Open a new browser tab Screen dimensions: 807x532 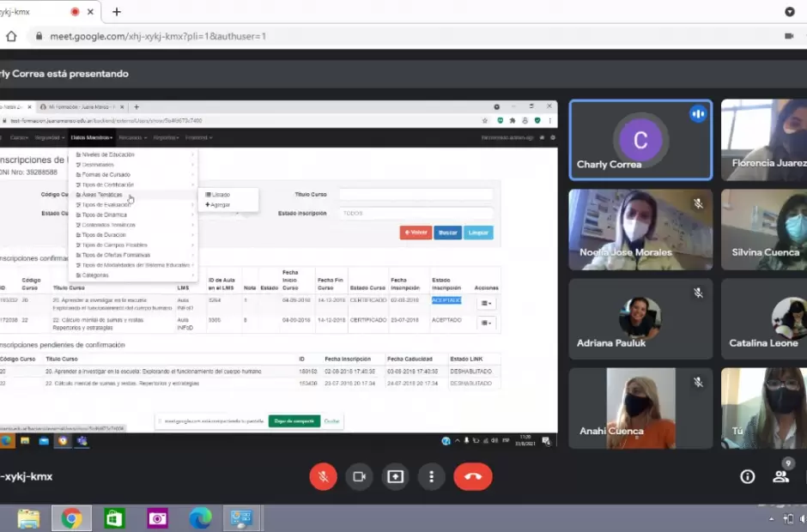(117, 12)
